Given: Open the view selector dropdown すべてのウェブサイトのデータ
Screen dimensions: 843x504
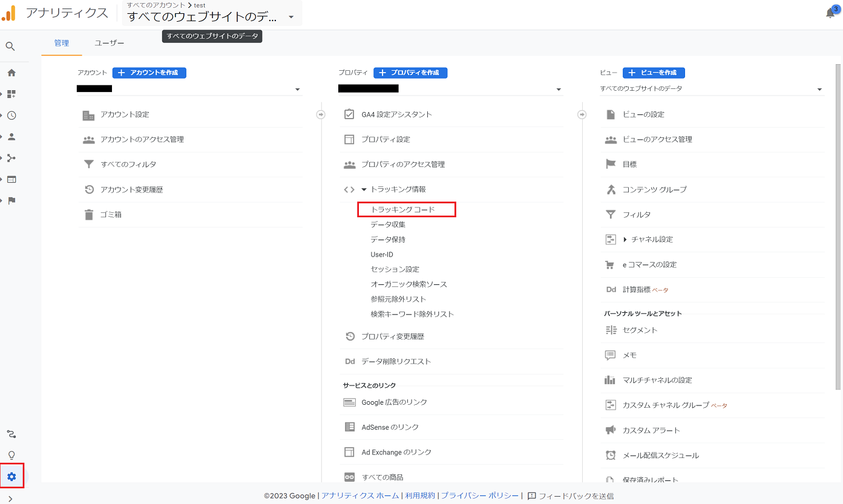Looking at the screenshot, I should [x=712, y=89].
